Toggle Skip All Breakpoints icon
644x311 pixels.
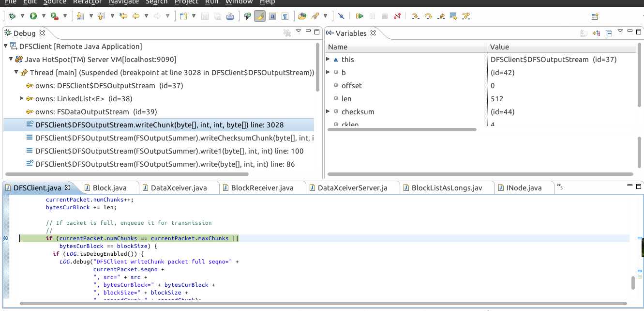pos(341,16)
